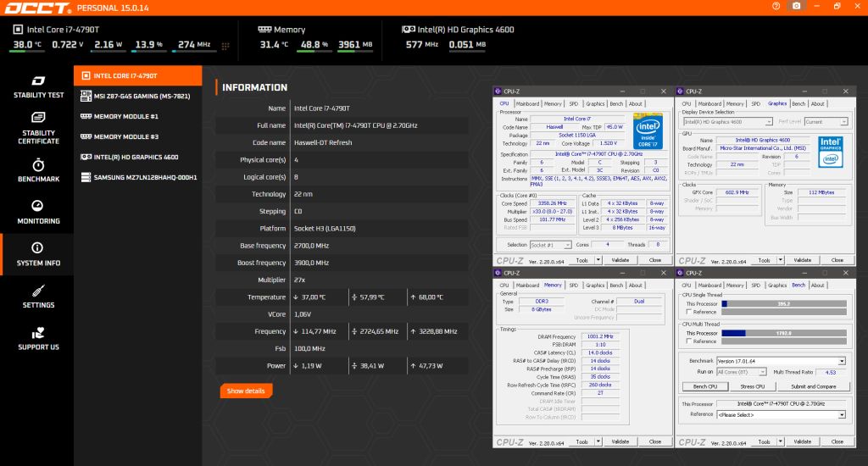
Task: Open the Stability Test section
Action: 37,87
